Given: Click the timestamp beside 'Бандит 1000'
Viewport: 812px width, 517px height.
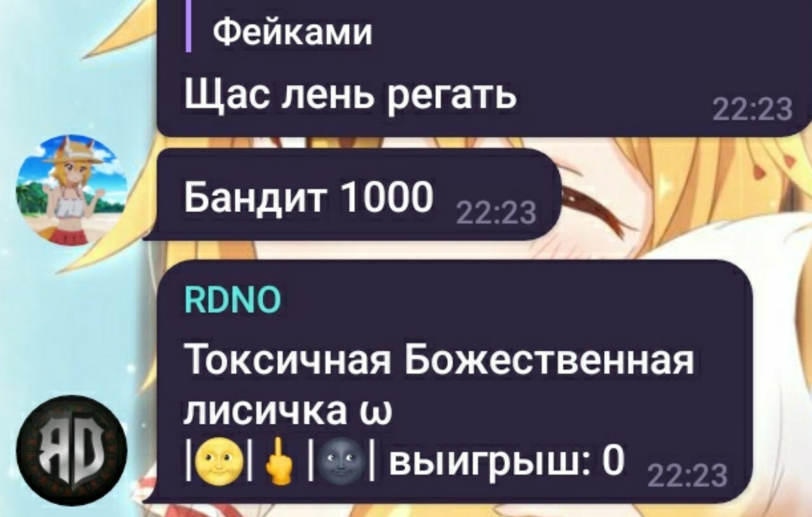Looking at the screenshot, I should click(496, 213).
